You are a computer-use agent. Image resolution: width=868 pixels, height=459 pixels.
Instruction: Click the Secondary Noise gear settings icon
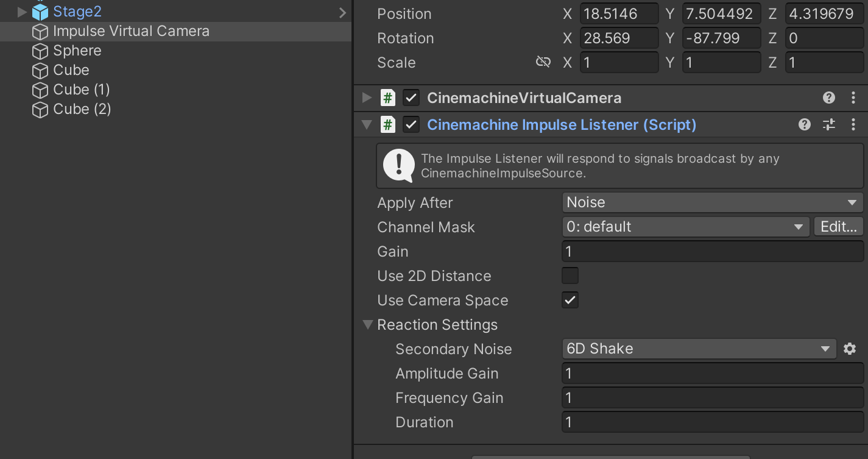coord(850,349)
